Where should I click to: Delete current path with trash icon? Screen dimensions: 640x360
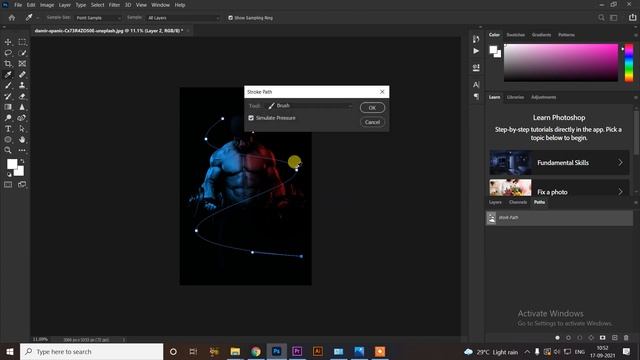(626, 338)
